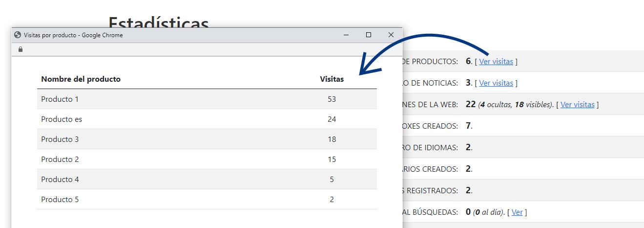The height and width of the screenshot is (228, 644).
Task: Click the Nombre del producto column header
Action: (81, 79)
